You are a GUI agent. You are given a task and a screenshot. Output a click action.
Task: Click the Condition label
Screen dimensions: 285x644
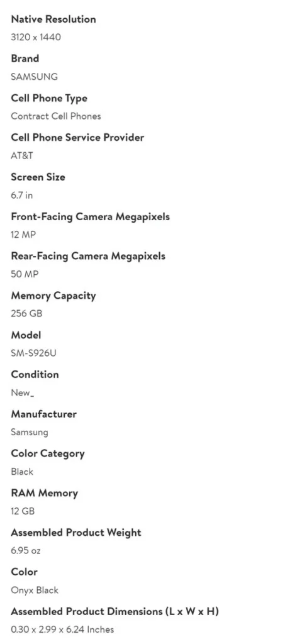point(35,375)
